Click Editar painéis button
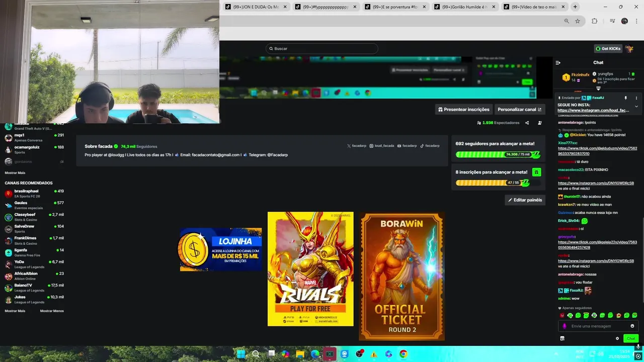The image size is (644, 362). point(525,200)
